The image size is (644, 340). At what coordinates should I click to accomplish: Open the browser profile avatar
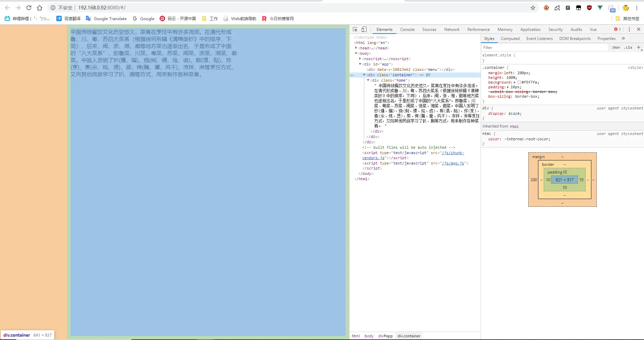tap(626, 8)
